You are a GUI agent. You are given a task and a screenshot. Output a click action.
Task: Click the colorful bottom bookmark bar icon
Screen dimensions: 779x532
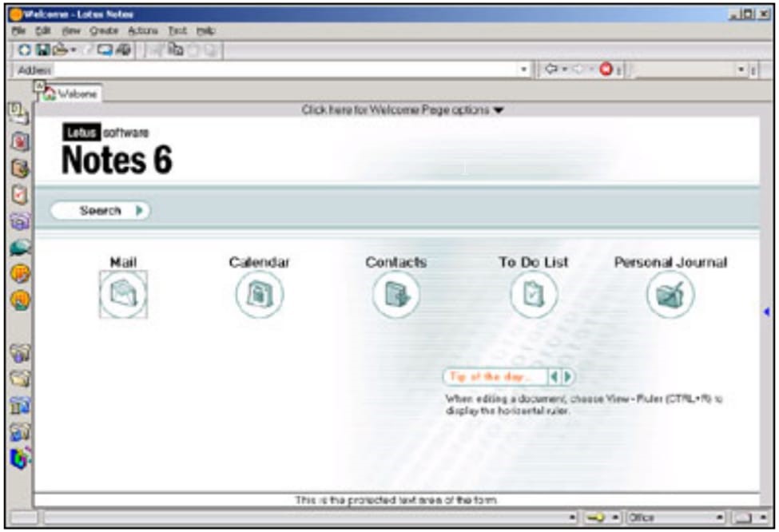(x=20, y=459)
